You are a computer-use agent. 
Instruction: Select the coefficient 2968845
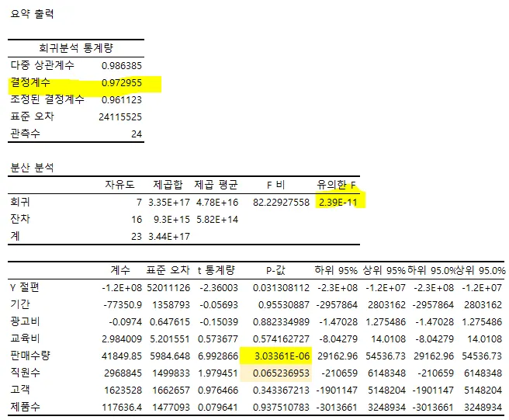pyautogui.click(x=123, y=373)
